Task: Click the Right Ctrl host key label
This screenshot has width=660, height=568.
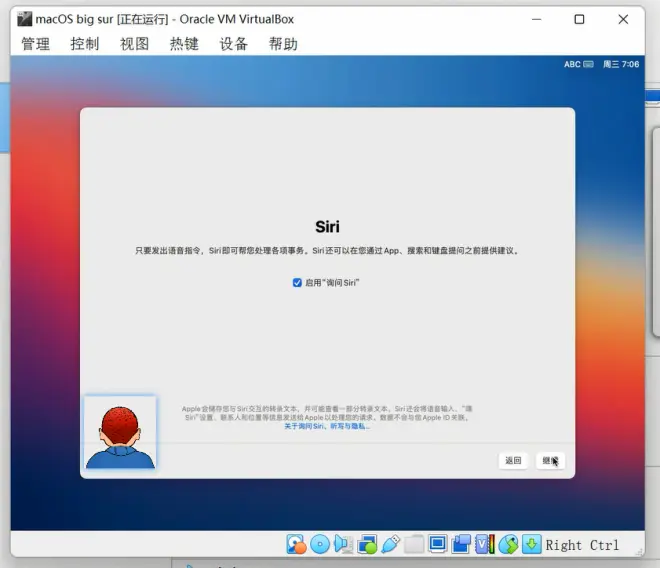Action: click(582, 545)
